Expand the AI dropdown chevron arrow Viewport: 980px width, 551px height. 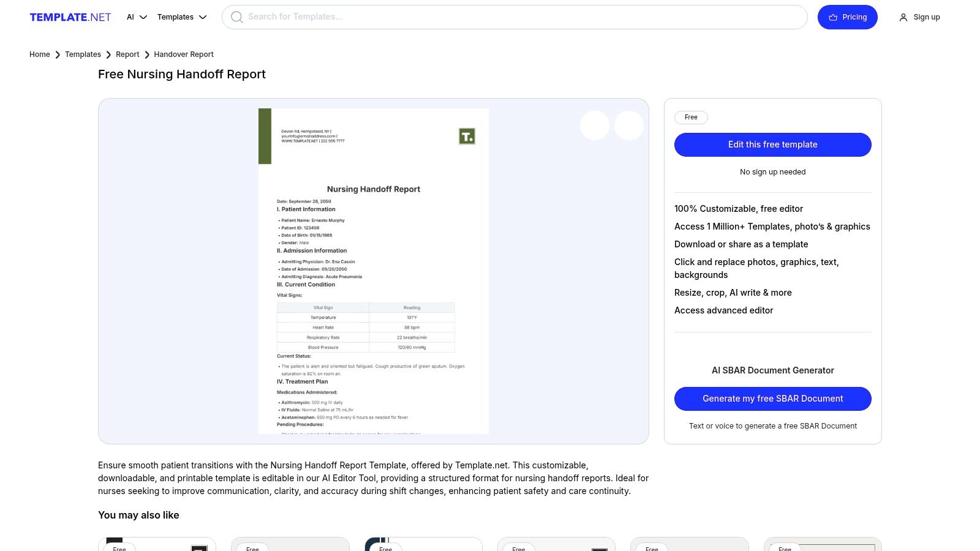click(x=143, y=18)
